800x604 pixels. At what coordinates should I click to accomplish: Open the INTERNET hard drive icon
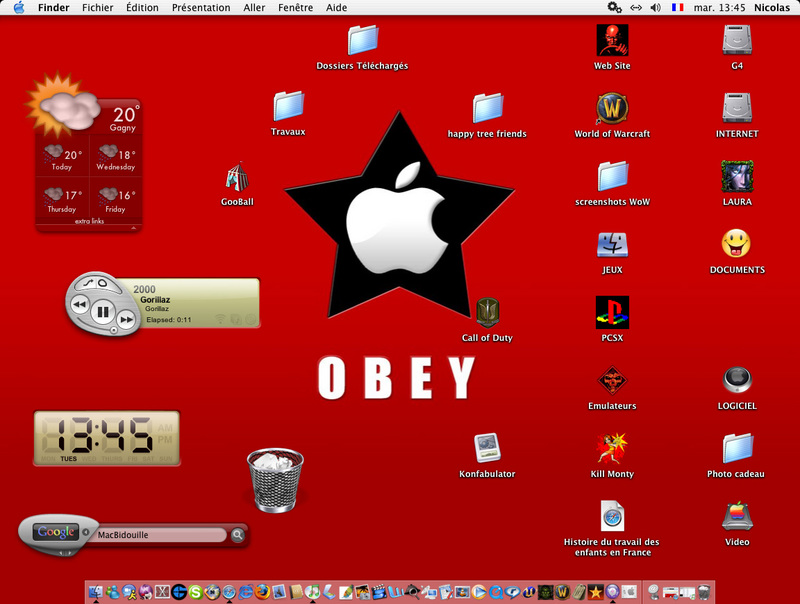pos(737,108)
